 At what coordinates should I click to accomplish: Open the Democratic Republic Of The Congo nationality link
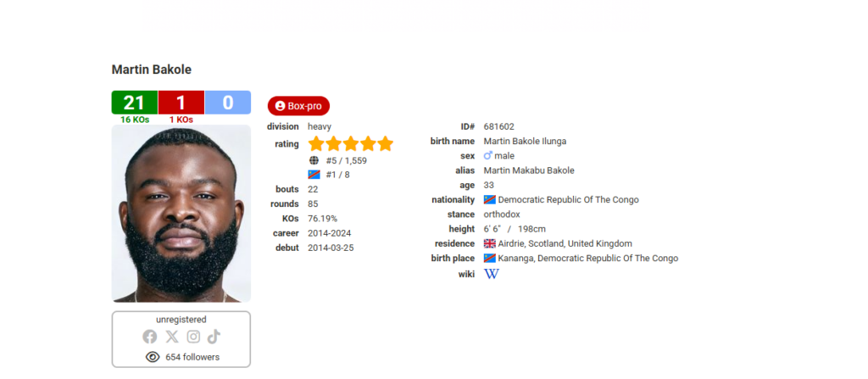pyautogui.click(x=568, y=199)
